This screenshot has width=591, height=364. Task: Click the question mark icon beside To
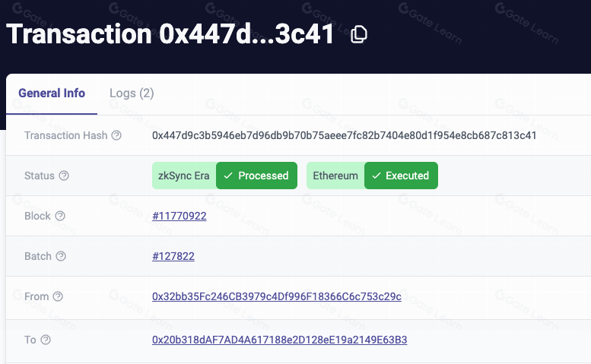(x=46, y=340)
